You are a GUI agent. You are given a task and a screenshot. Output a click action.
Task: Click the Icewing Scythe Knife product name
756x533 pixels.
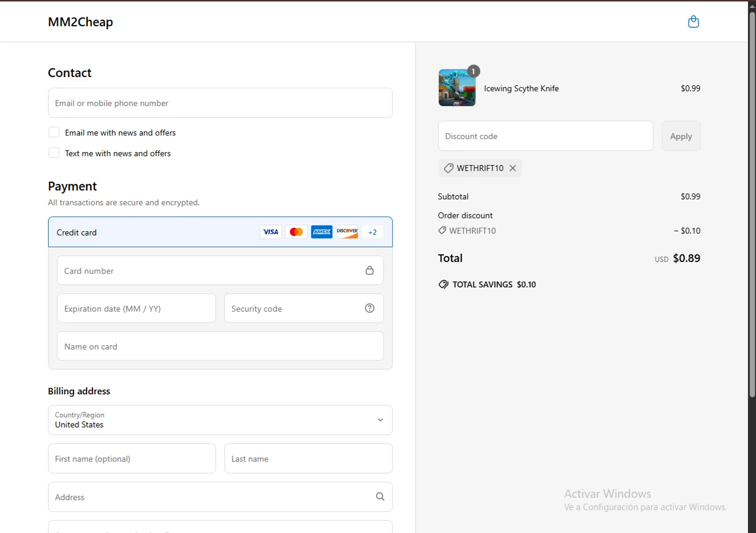click(x=521, y=88)
